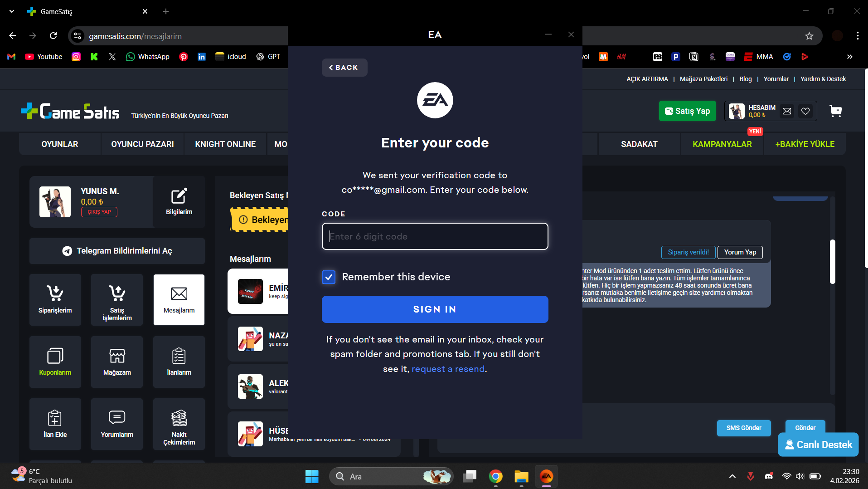
Task: Go back to the previous page in Chrome
Action: click(13, 36)
